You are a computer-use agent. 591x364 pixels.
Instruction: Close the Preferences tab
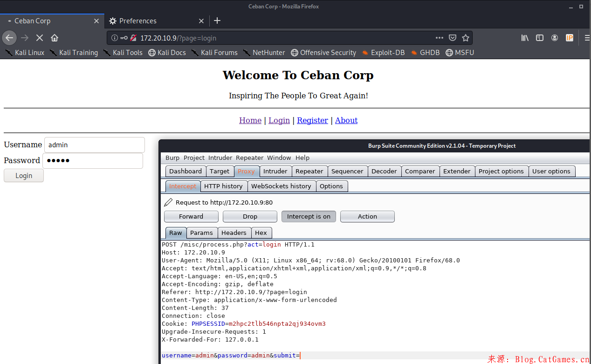[201, 21]
